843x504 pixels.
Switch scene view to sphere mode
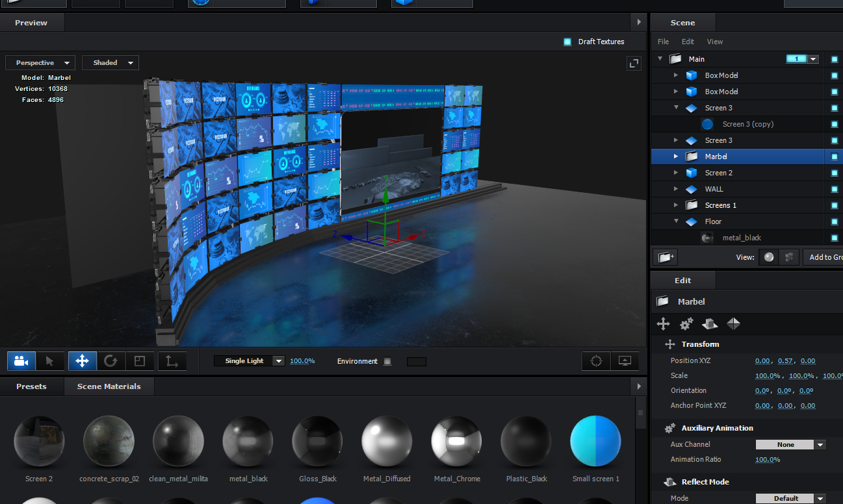[770, 257]
